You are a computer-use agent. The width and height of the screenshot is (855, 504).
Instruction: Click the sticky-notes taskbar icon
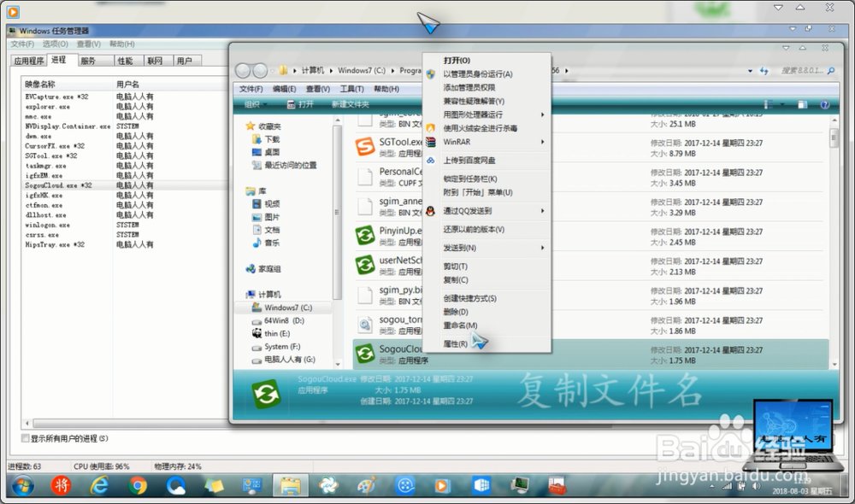tap(214, 485)
